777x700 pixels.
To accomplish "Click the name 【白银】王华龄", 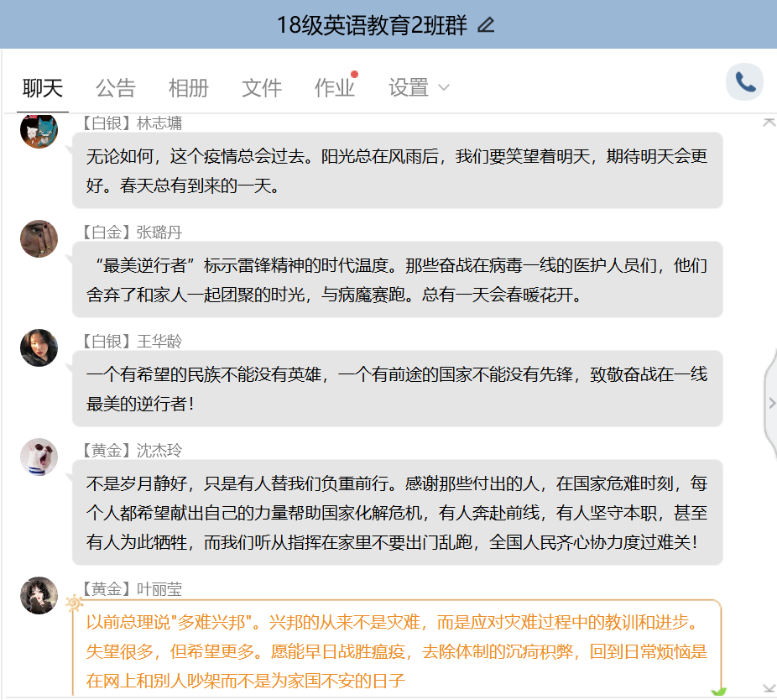I will tap(132, 341).
